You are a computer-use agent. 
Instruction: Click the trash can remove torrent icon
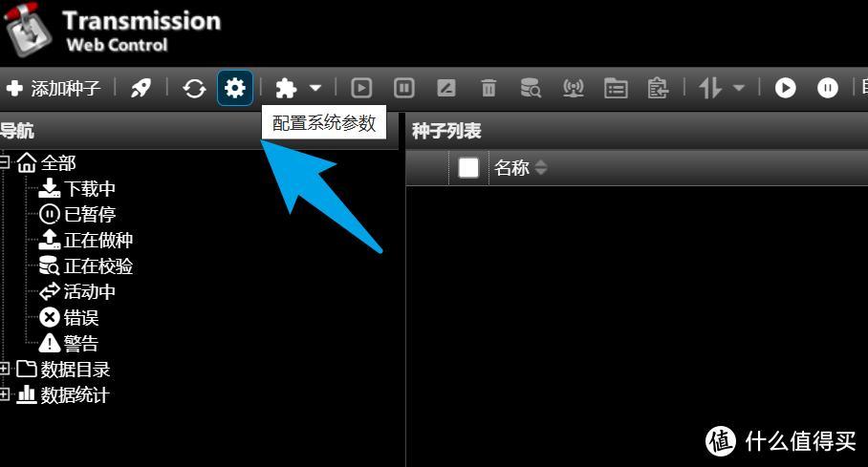[488, 88]
